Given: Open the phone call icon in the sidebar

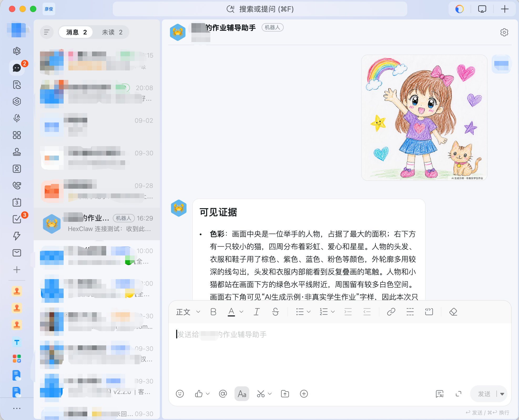Looking at the screenshot, I should [17, 186].
